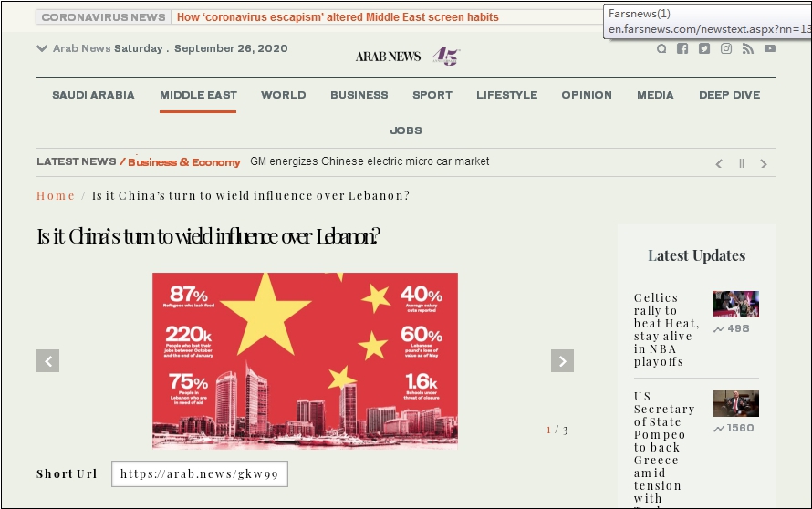Click the article title heading

tap(208, 236)
